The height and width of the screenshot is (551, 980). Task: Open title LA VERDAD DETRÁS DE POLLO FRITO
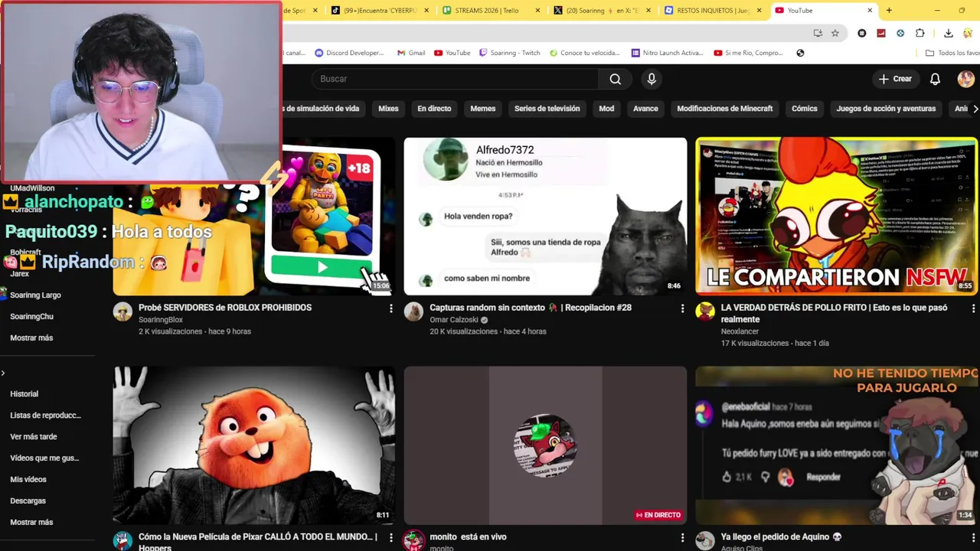834,313
